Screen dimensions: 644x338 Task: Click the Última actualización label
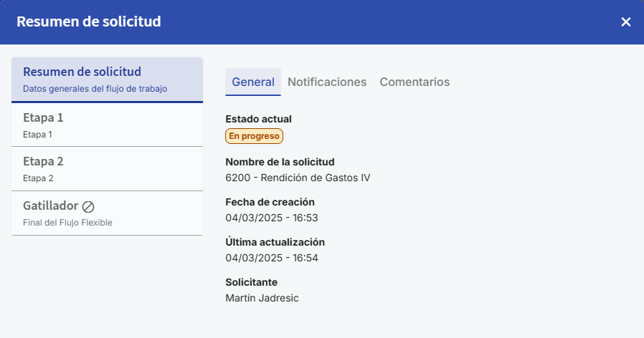tap(275, 242)
